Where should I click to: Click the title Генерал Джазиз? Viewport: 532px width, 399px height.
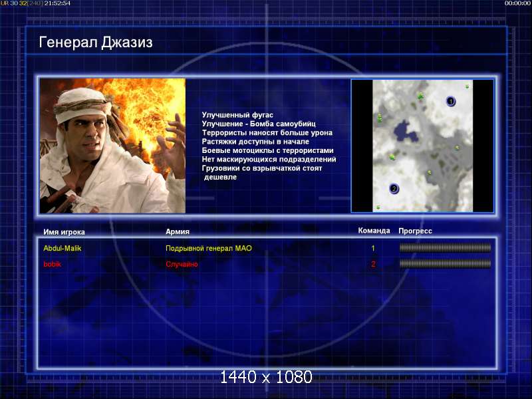96,43
